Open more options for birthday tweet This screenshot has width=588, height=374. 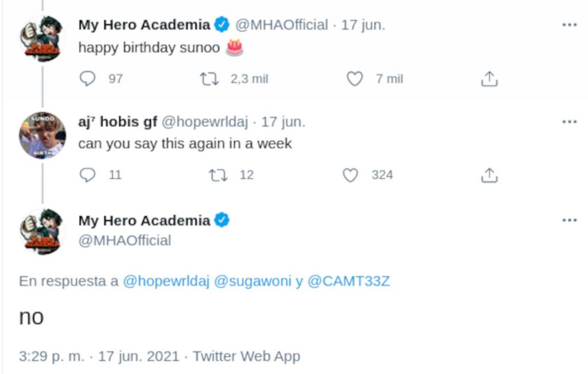click(x=569, y=25)
